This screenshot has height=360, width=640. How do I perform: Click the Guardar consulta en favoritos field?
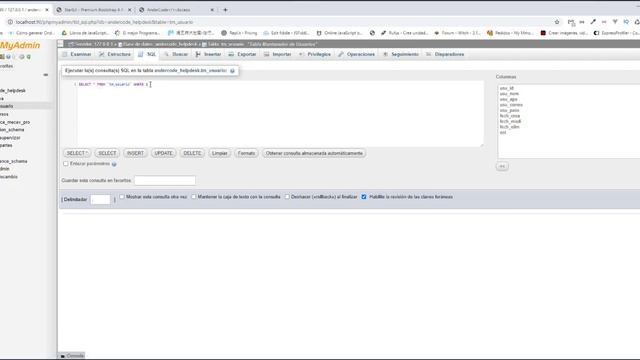(165, 180)
